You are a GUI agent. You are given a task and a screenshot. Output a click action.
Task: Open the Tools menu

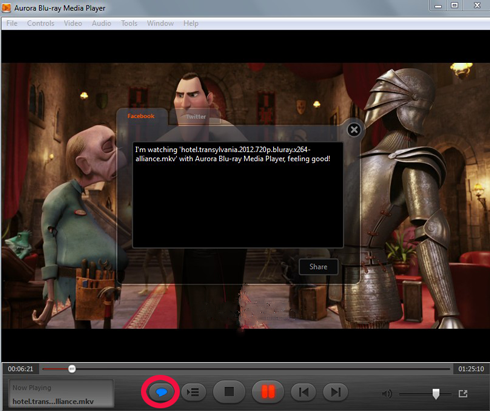[129, 23]
